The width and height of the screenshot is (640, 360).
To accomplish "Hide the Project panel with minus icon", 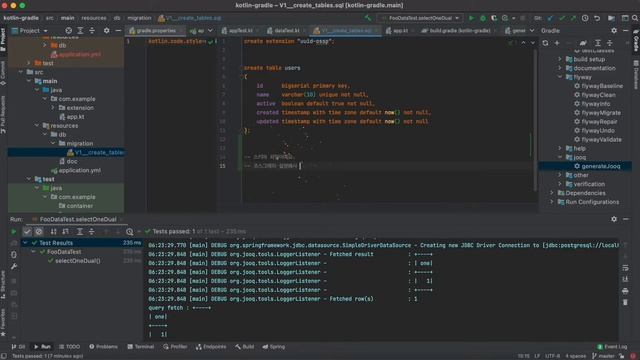I will click(118, 31).
